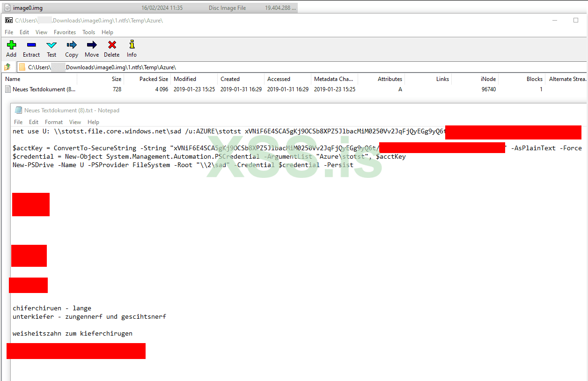The width and height of the screenshot is (588, 381).
Task: Sort by iNode column header
Action: (x=475, y=79)
